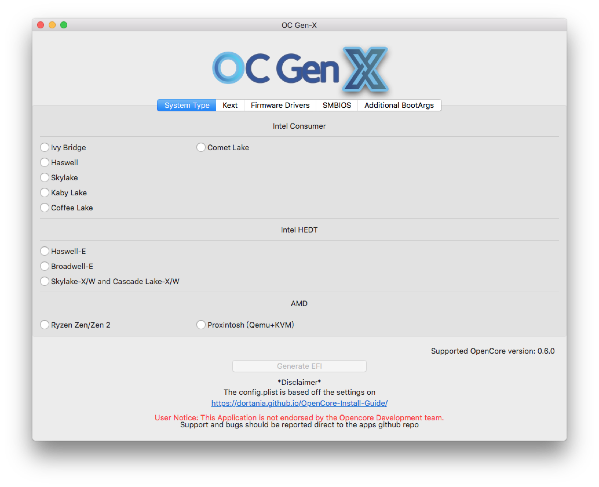Click the AMD section heading
This screenshot has height=487, width=599.
[299, 303]
